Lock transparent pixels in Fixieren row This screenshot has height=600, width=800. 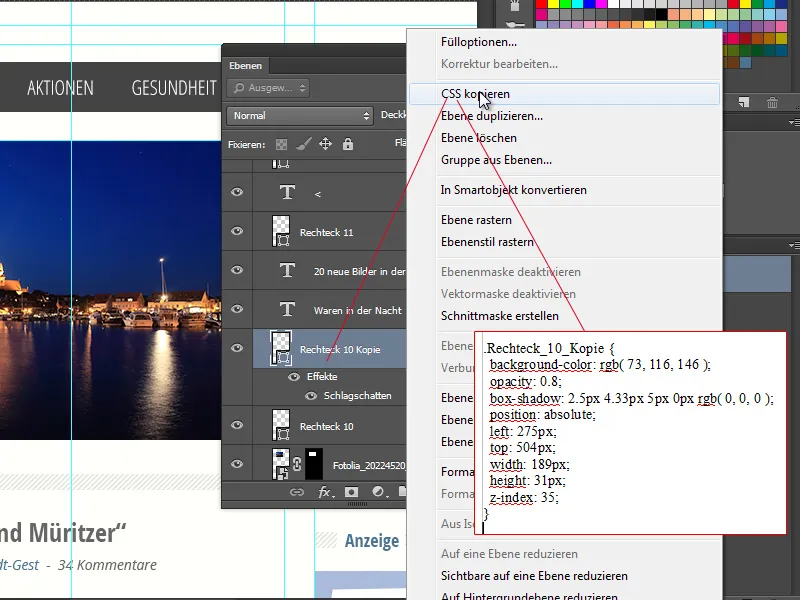(x=281, y=144)
